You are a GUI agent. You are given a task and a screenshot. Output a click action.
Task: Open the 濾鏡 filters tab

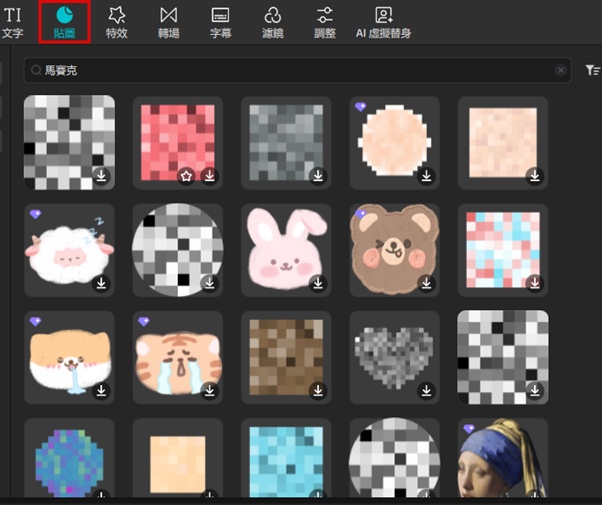point(272,21)
